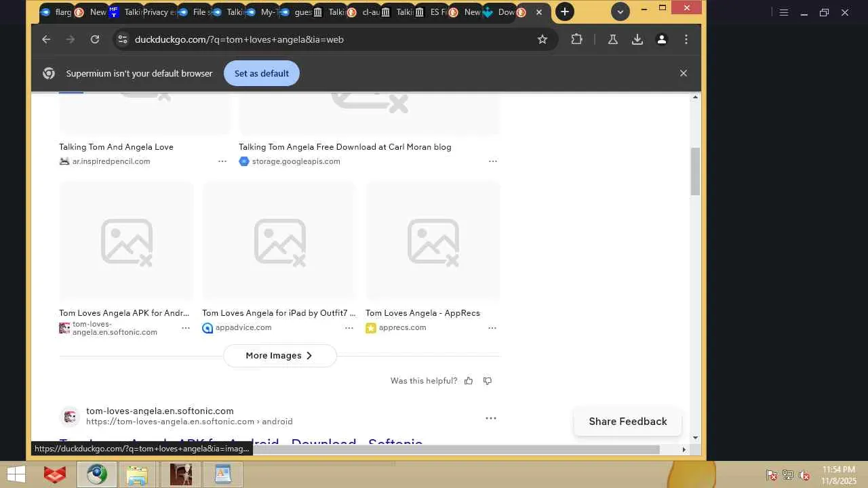
Task: Click the storage.googleapis.com source link
Action: [296, 161]
